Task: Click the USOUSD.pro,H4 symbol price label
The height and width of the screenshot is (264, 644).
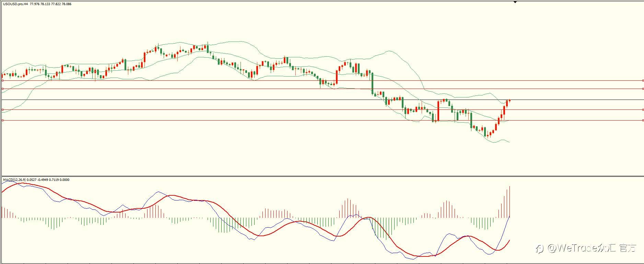Action: (37, 4)
